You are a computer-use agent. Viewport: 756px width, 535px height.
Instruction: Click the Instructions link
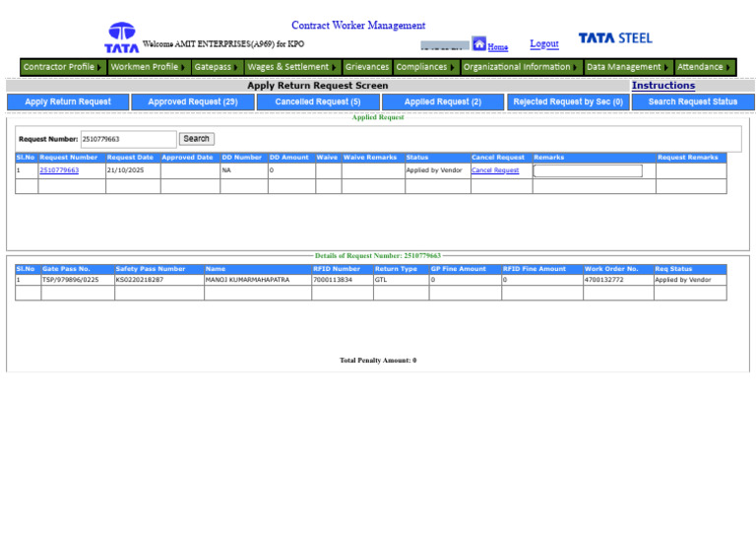coord(663,86)
